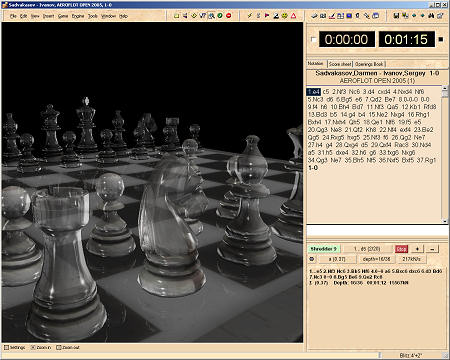This screenshot has height=360, width=450.
Task: Click the green circle toolbar icon
Action: 220,15
